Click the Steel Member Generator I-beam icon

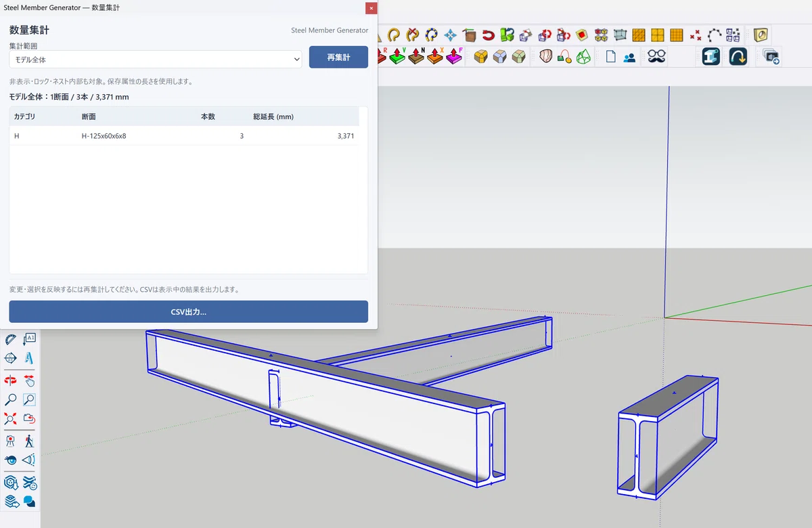point(711,57)
